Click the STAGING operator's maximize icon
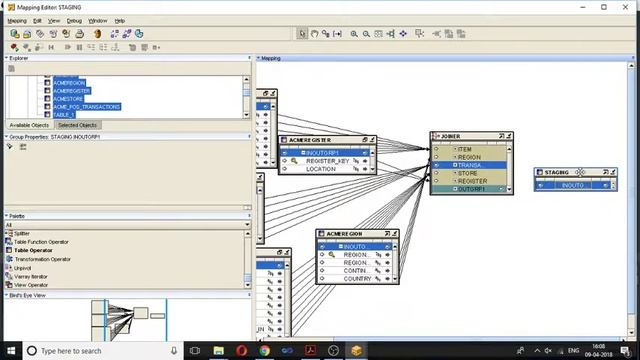Screen dimensions: 640x360 click(x=606, y=172)
